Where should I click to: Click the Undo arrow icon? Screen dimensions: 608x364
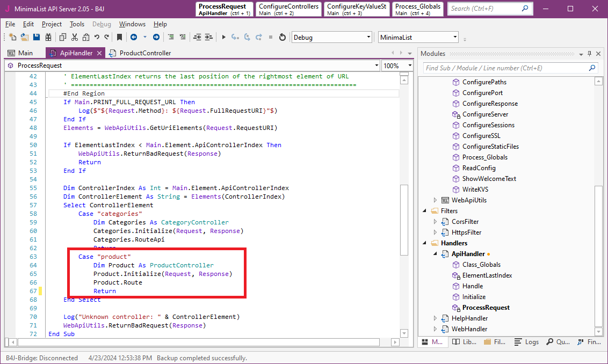(97, 37)
